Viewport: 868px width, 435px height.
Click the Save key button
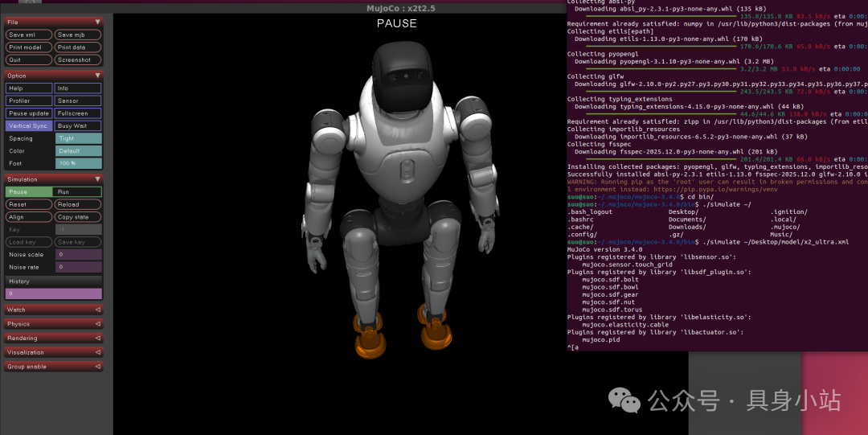coord(77,242)
